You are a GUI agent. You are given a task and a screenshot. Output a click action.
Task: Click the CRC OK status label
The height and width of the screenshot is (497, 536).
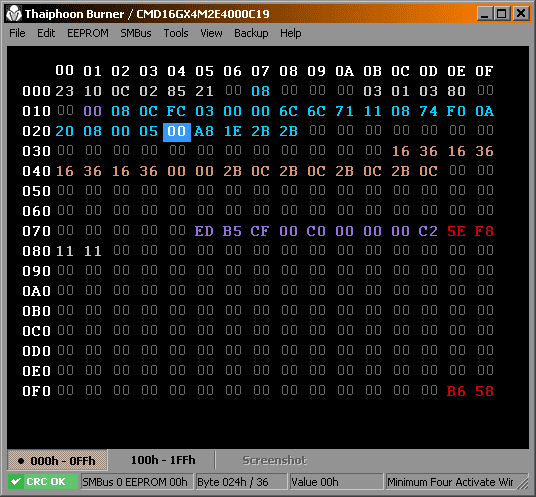tap(45, 482)
